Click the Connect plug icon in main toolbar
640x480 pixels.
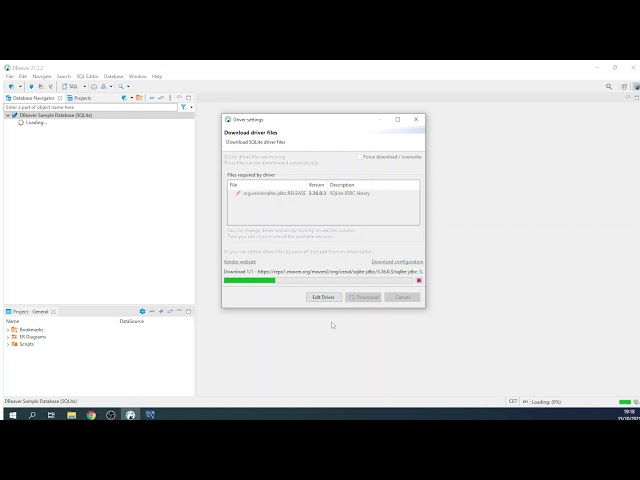click(x=31, y=87)
